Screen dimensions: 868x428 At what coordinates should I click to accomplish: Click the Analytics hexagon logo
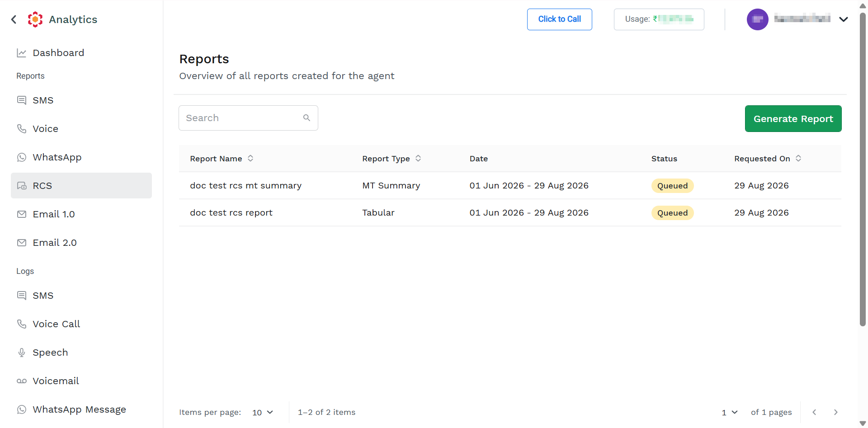(x=35, y=19)
